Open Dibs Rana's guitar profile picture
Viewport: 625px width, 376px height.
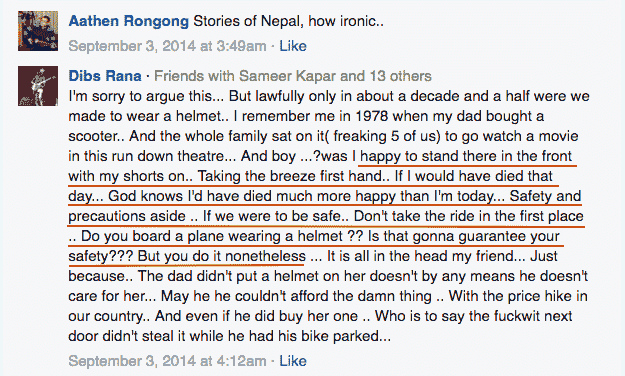(38, 86)
